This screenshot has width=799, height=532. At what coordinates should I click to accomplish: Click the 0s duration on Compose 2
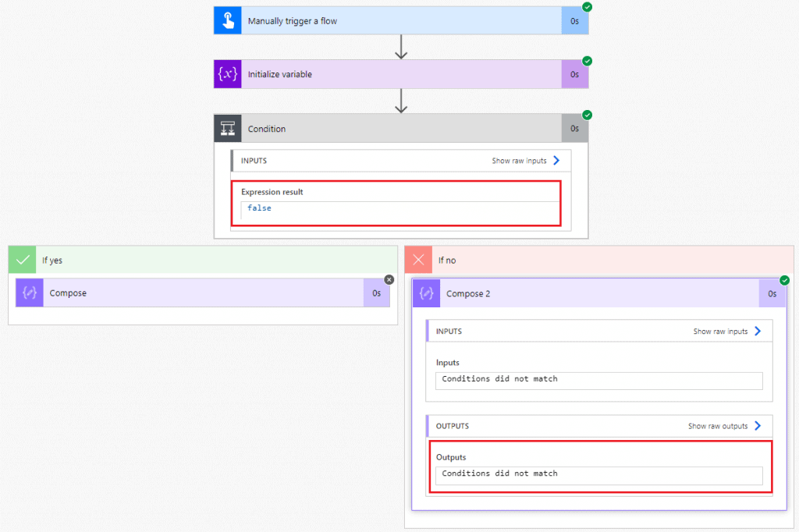[772, 293]
